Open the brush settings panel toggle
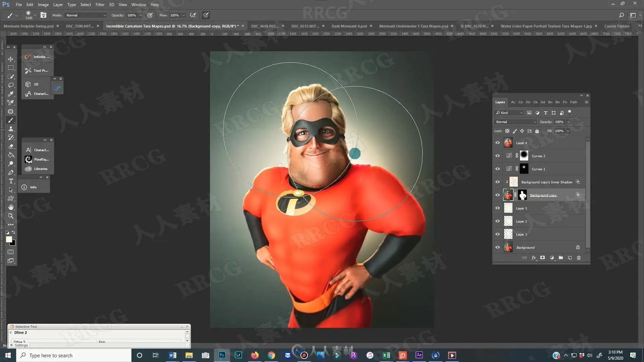The height and width of the screenshot is (362, 644). 43,15
